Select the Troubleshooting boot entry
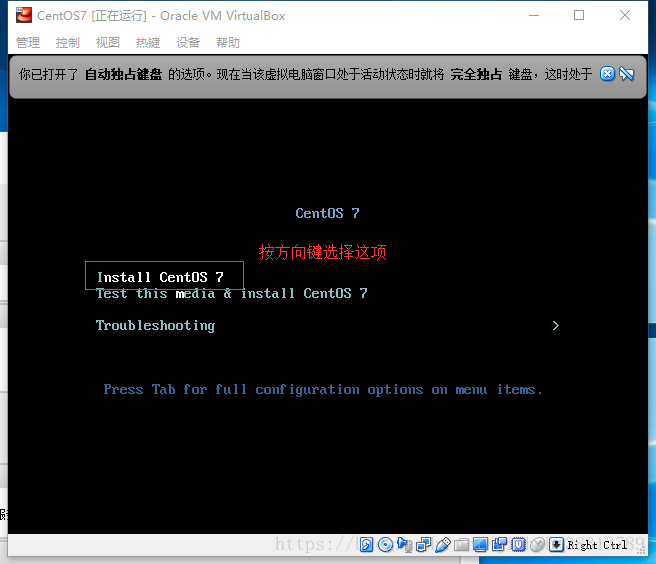This screenshot has height=564, width=656. point(156,326)
